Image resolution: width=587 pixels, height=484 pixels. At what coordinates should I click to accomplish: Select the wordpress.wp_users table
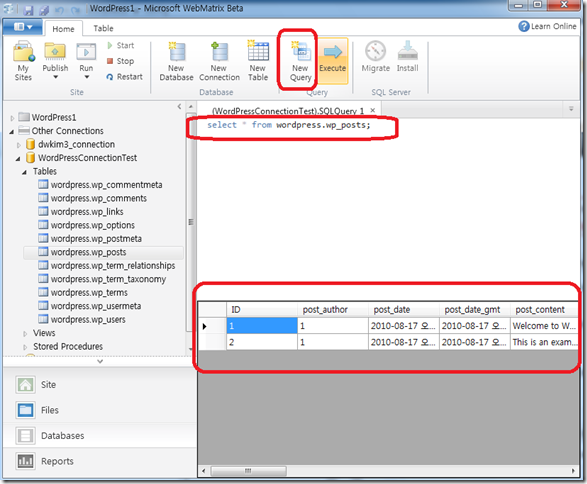[88, 319]
